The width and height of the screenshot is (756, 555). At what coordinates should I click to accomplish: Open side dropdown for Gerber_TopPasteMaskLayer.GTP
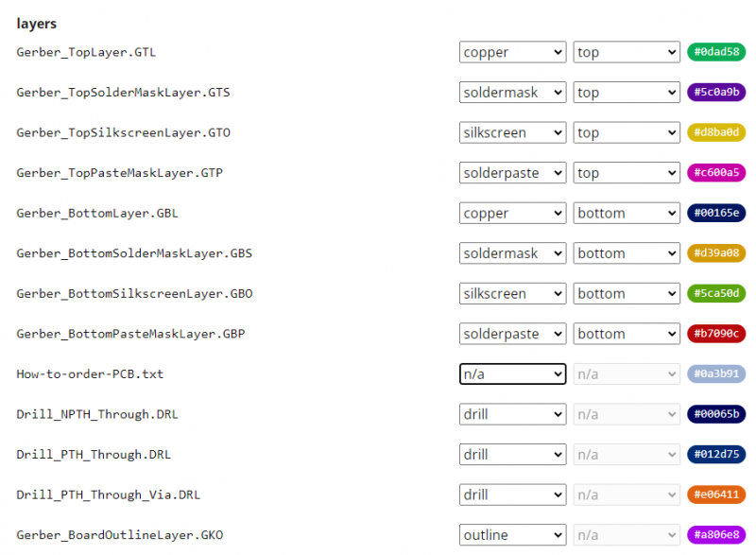point(626,173)
